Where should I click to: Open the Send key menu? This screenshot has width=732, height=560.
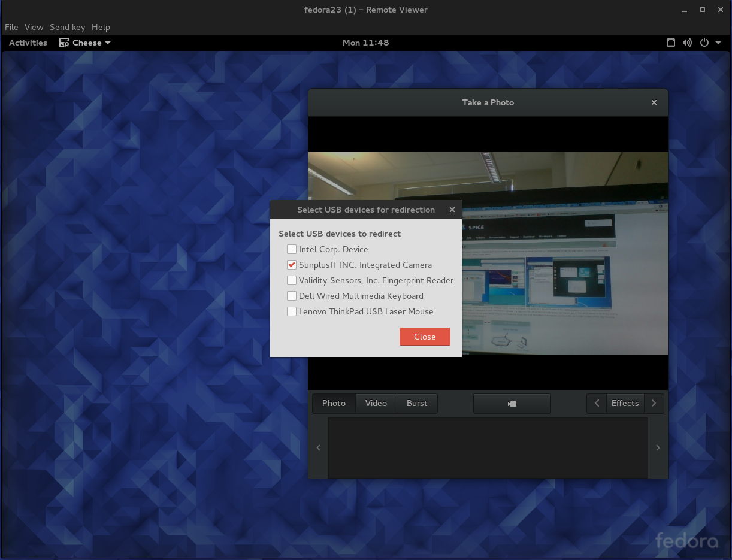(67, 27)
